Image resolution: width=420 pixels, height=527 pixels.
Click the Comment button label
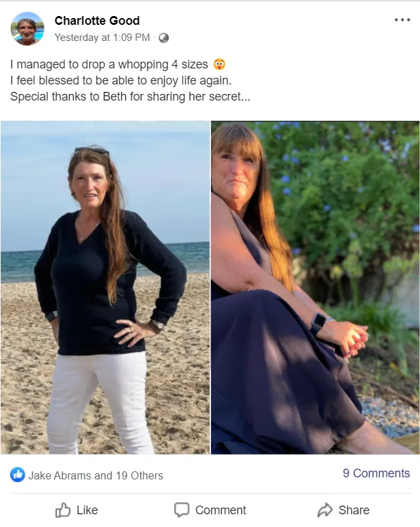220,510
